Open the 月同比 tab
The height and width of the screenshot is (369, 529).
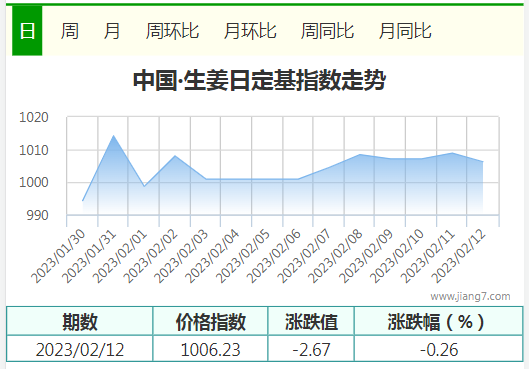405,31
